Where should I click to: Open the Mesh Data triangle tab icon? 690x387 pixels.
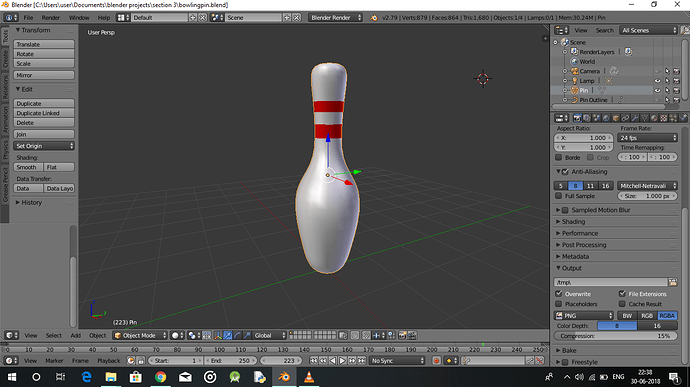[x=645, y=118]
